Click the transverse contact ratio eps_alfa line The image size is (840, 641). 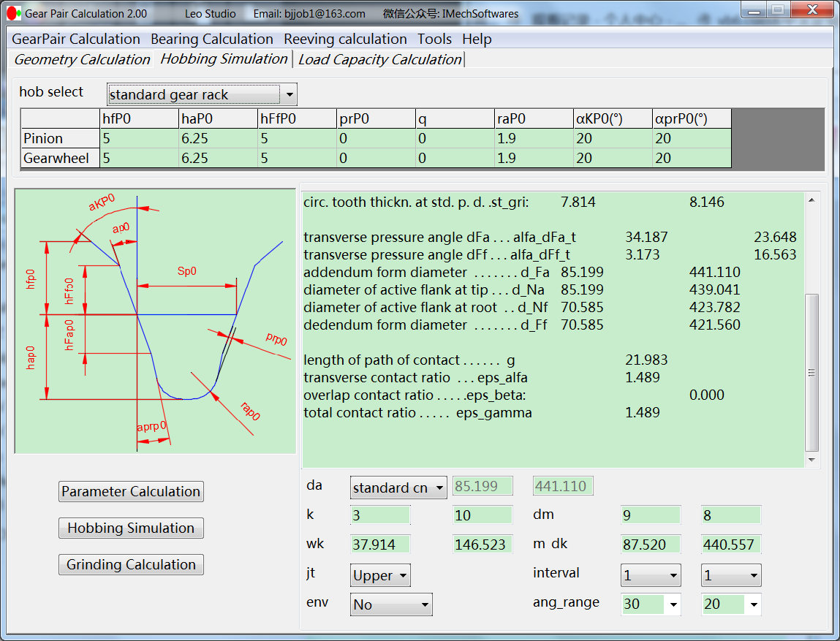tap(482, 378)
